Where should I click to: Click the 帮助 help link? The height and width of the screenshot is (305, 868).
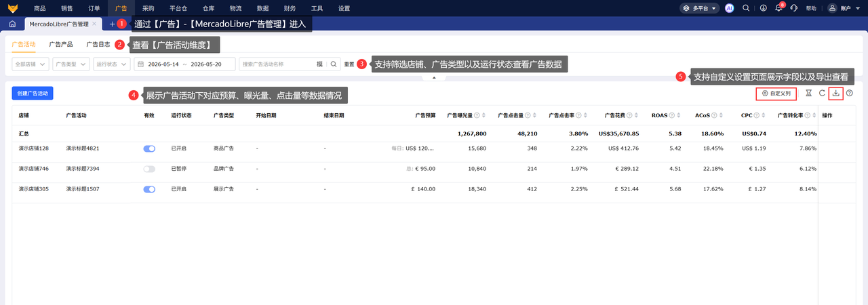pyautogui.click(x=811, y=8)
